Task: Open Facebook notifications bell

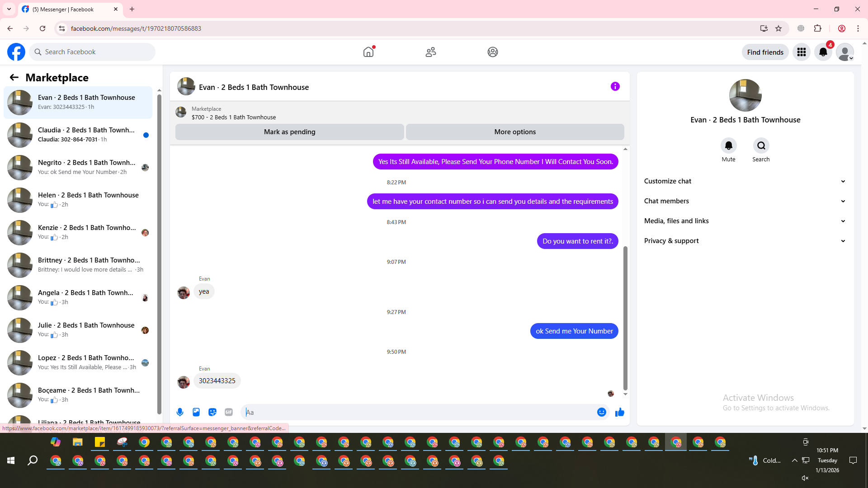Action: [x=823, y=52]
